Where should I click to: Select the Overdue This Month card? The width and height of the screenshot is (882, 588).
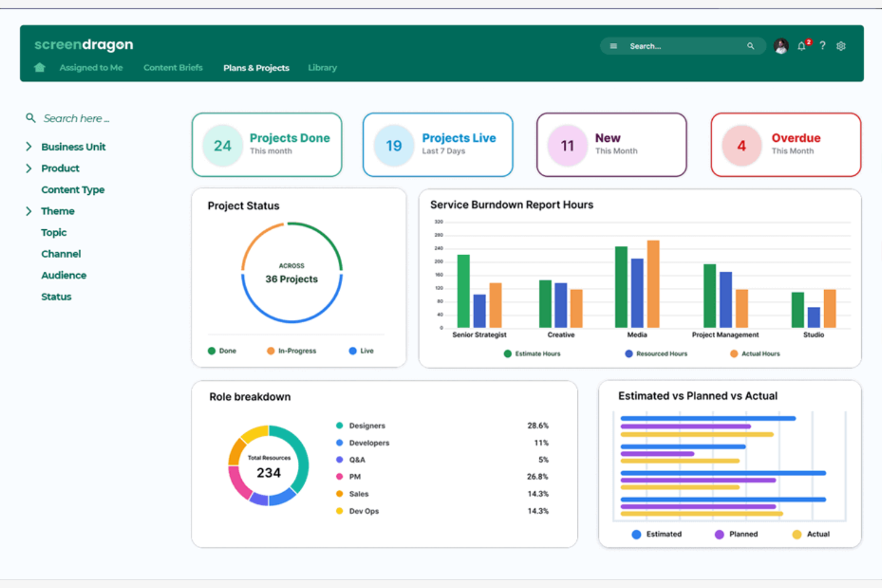click(x=785, y=145)
